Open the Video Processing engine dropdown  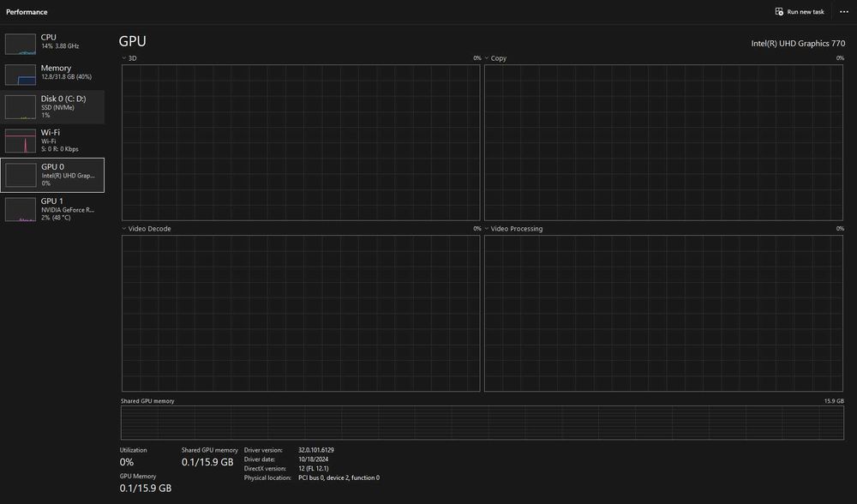click(x=487, y=229)
